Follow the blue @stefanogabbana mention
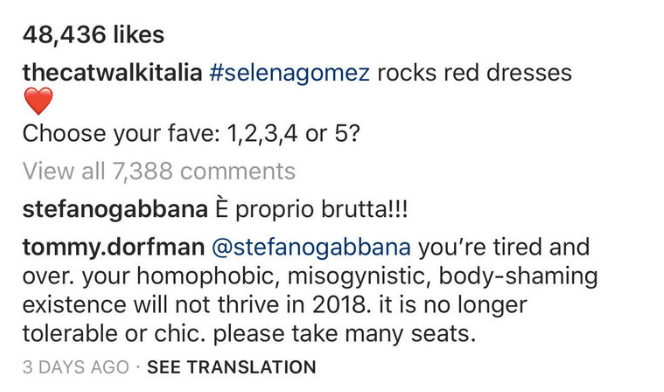Image resolution: width=664 pixels, height=392 pixels. (x=311, y=248)
